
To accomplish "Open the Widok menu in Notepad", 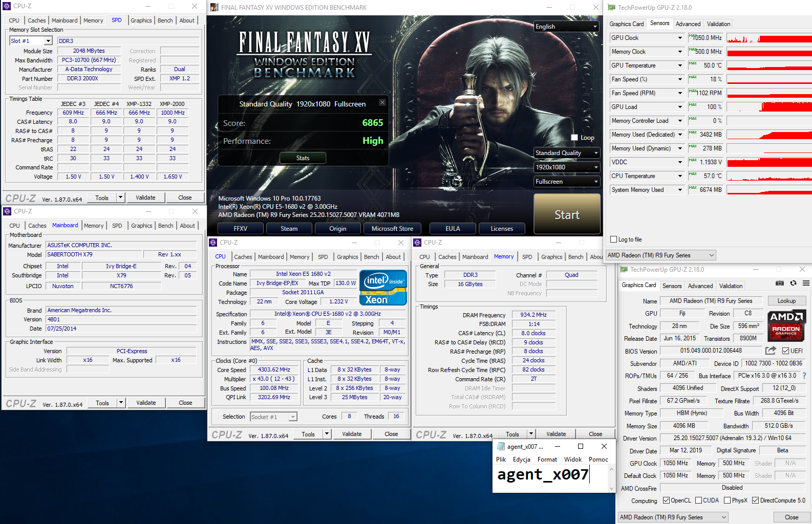I will (x=573, y=460).
